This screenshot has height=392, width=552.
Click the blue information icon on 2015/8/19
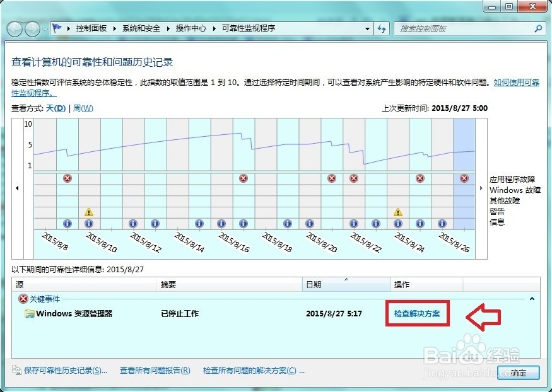coord(288,223)
